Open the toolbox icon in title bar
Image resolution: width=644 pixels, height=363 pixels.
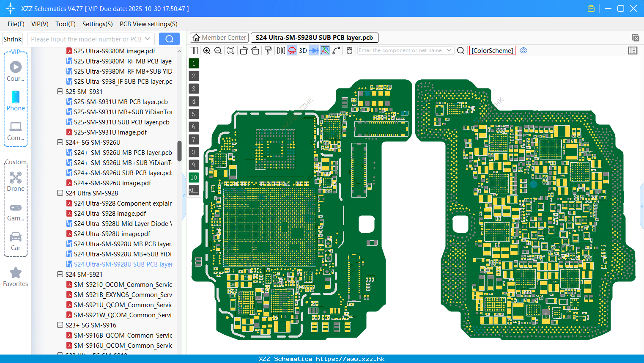click(591, 8)
